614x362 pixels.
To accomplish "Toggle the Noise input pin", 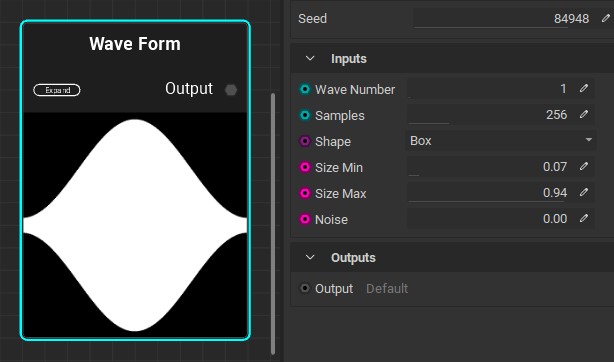I will tap(305, 219).
